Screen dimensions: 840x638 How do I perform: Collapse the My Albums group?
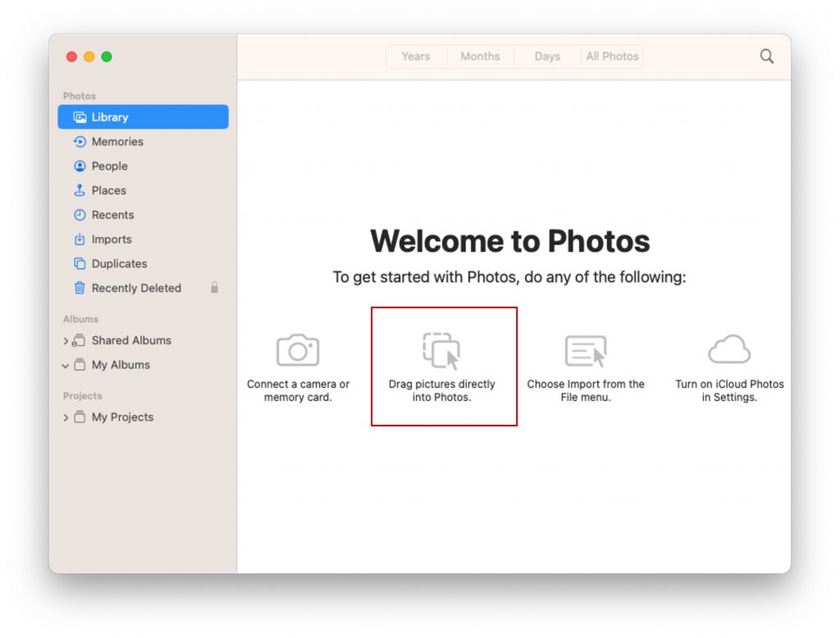point(66,366)
